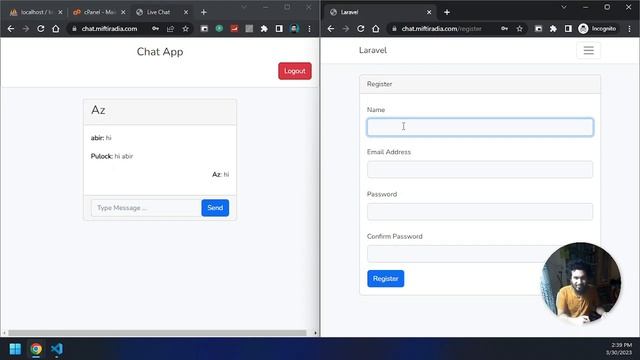This screenshot has height=360, width=640.
Task: Open home page in incognito window
Action: (376, 29)
